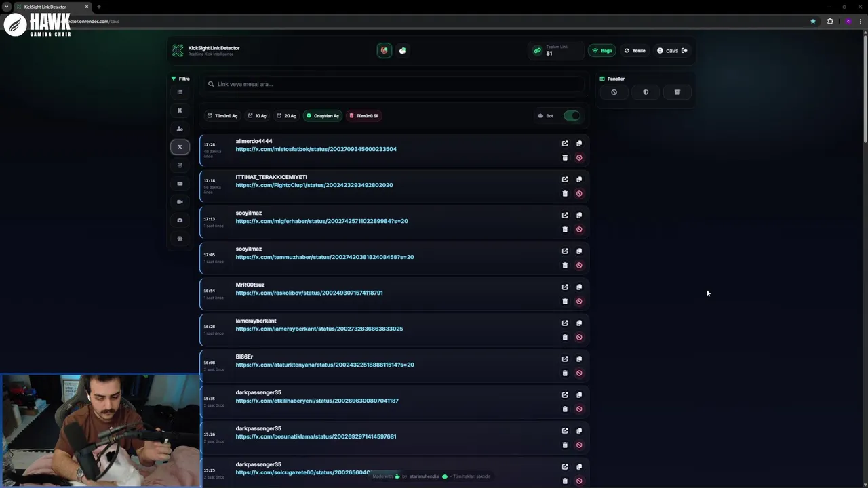Screen dimensions: 868x488
Task: Open the shield panel icon
Action: [x=646, y=92]
